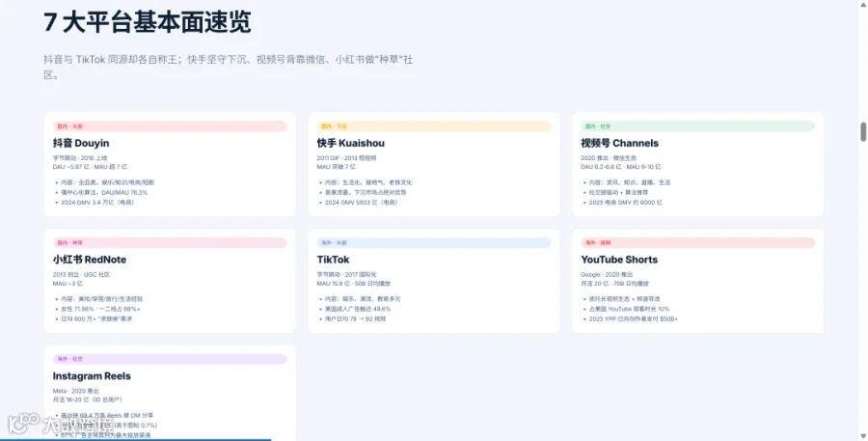
Task: Click the line 'Meta · 2020 推出'
Action: (76, 391)
